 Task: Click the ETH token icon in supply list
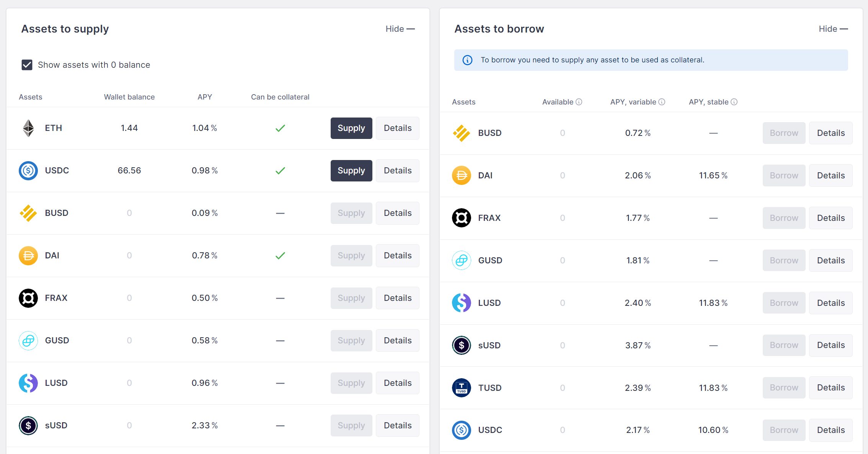click(28, 128)
